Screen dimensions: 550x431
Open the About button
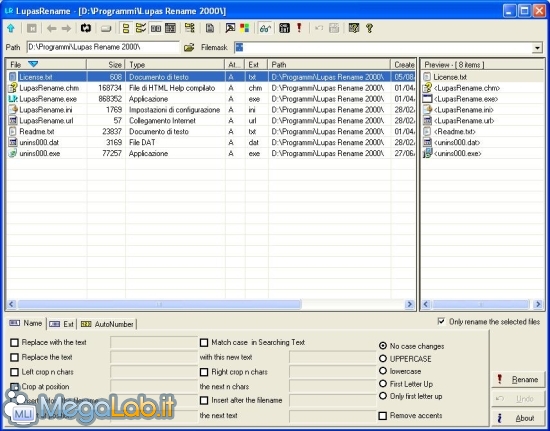click(x=518, y=418)
